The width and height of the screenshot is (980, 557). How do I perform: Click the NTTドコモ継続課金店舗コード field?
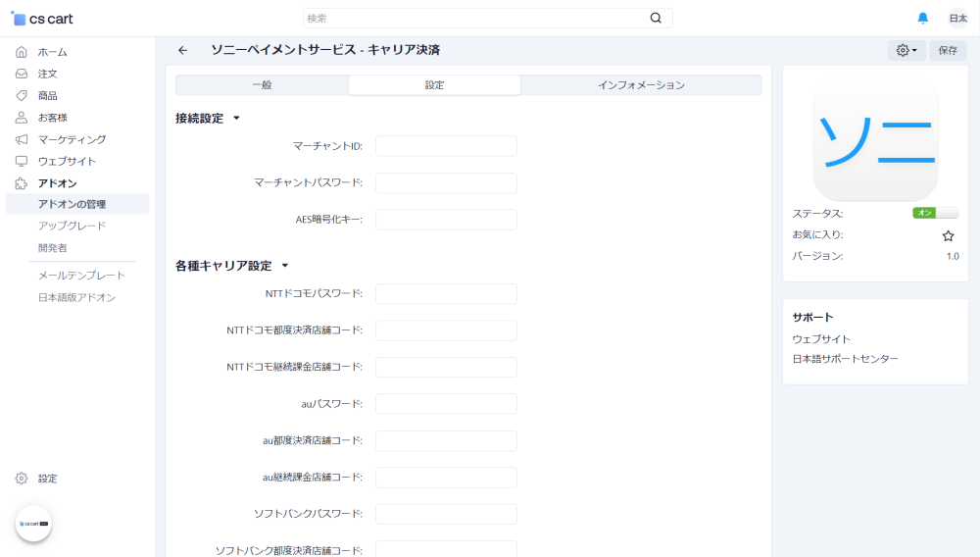coord(446,367)
